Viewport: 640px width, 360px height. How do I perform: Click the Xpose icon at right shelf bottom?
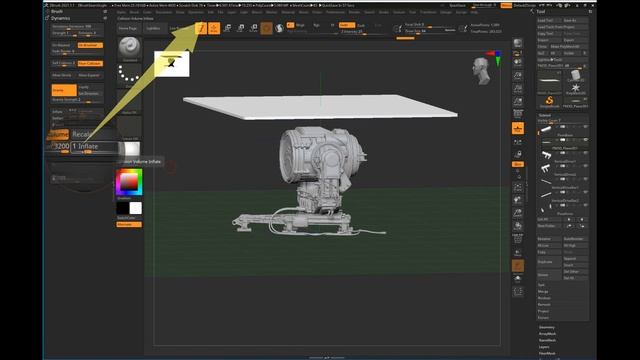pos(518,292)
